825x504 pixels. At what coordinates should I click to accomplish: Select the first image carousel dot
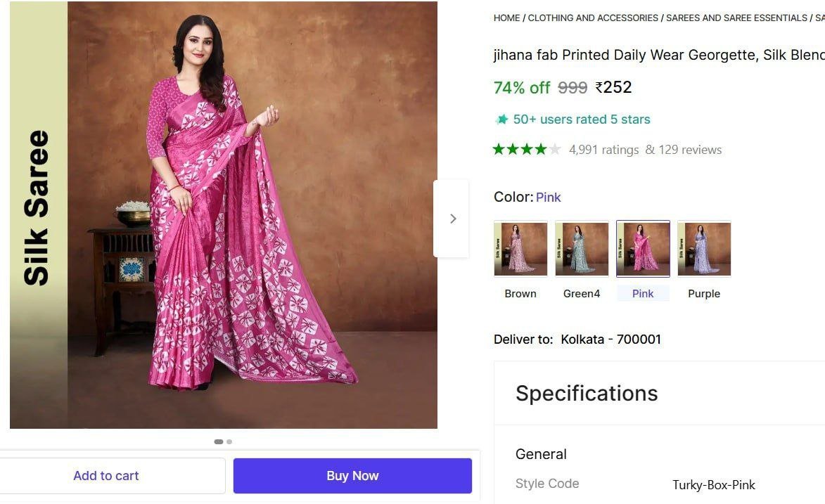tap(218, 441)
